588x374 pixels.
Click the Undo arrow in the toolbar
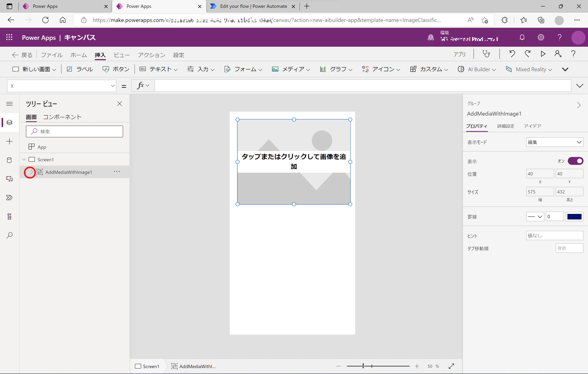point(512,54)
